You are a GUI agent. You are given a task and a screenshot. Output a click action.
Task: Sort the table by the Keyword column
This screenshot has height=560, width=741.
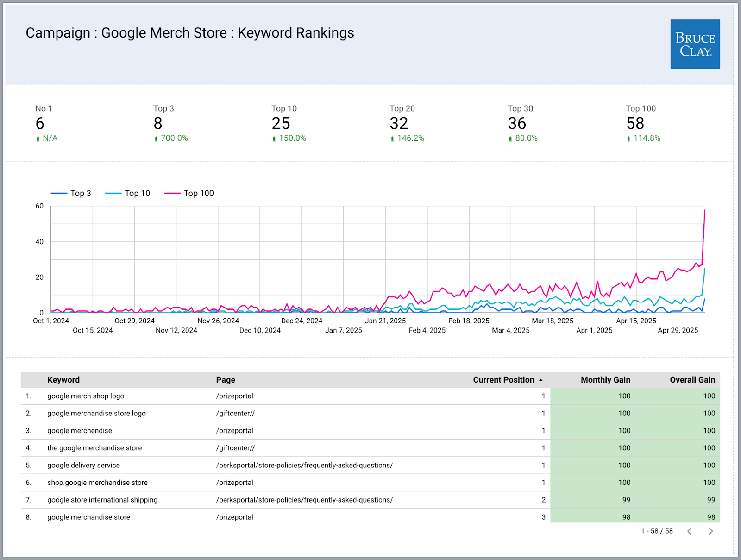63,379
